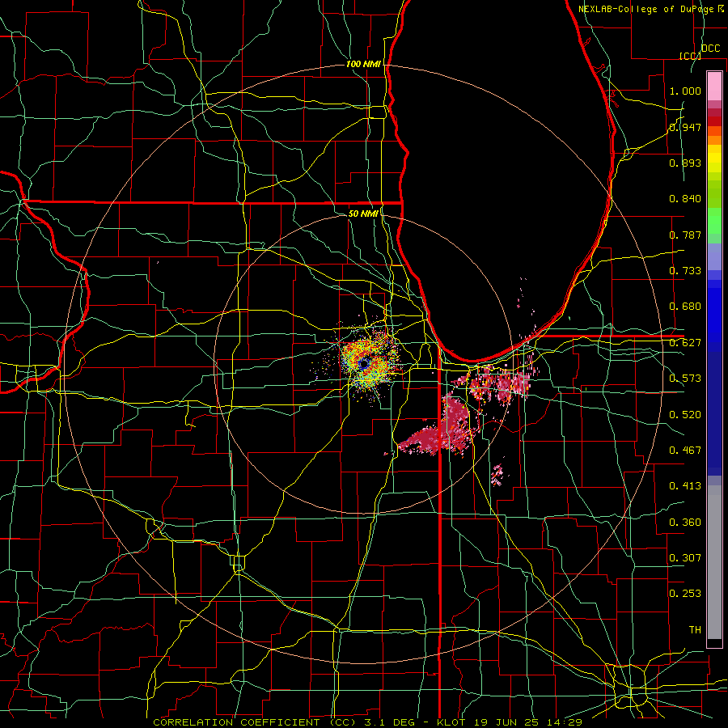This screenshot has width=728, height=728.
Task: Pick the light pink color at the legend top
Action: click(x=714, y=86)
